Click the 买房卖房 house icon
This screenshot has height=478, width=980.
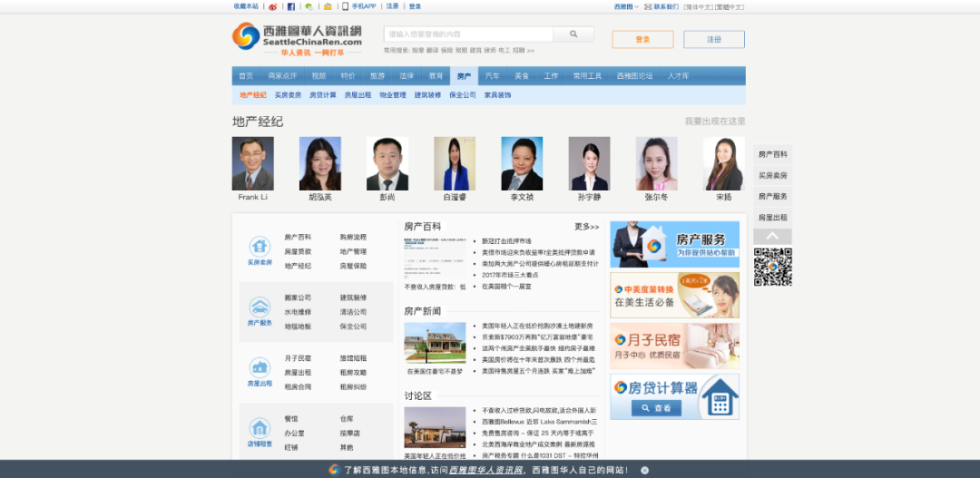tap(260, 246)
